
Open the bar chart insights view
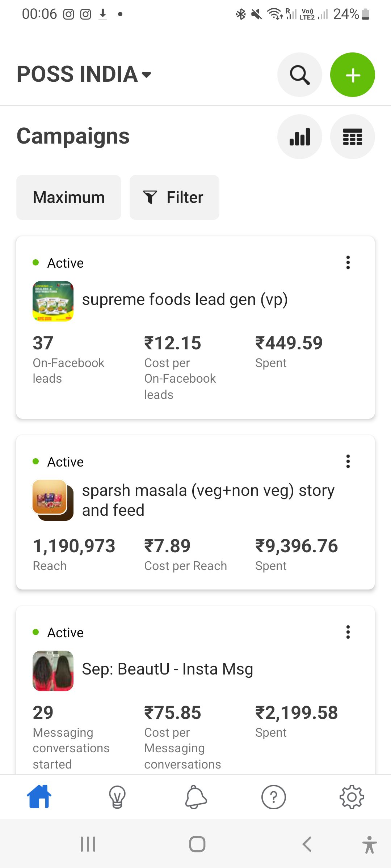click(299, 137)
